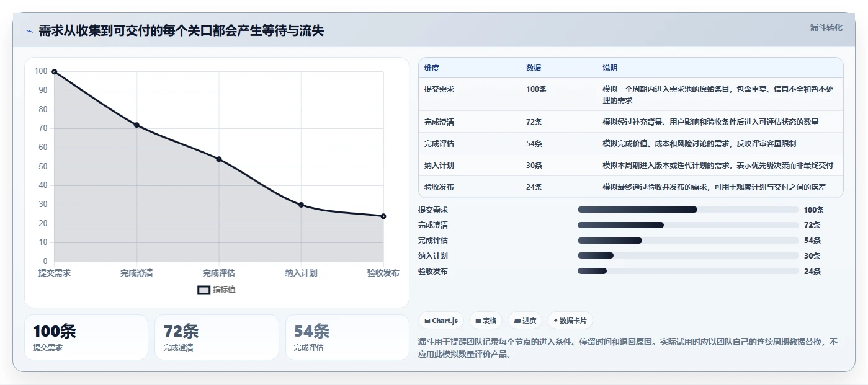Click the 24条 value in the table
The width and height of the screenshot is (868, 385).
click(534, 187)
